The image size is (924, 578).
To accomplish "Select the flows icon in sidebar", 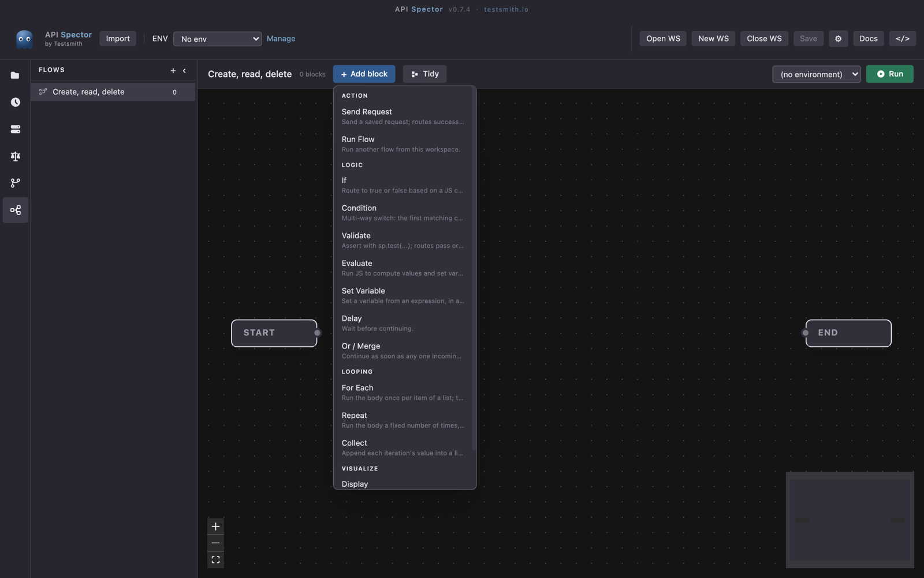I will pyautogui.click(x=15, y=210).
